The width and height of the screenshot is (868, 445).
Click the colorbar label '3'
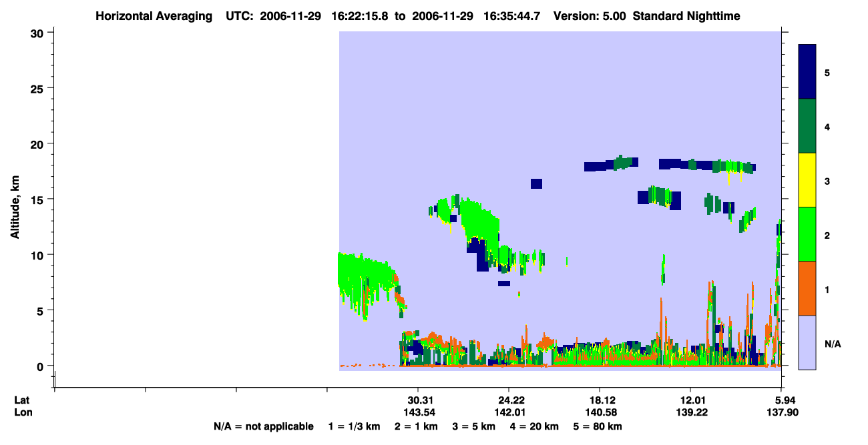point(827,181)
